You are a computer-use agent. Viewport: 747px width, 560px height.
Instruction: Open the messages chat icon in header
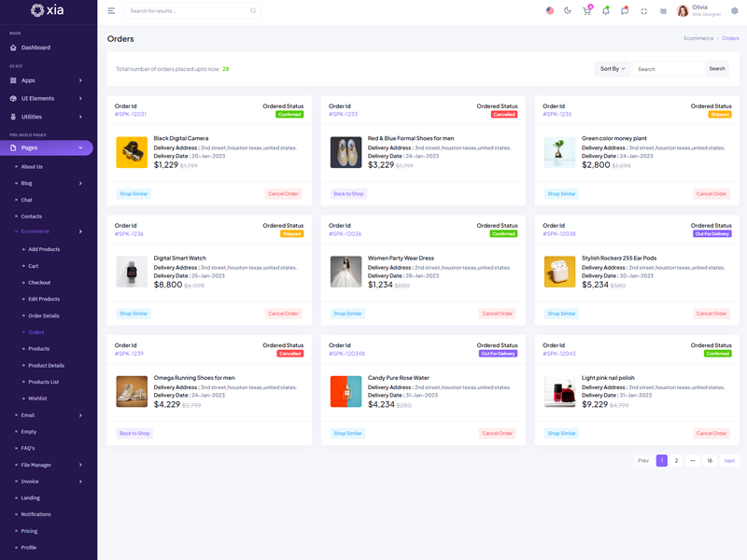point(625,11)
